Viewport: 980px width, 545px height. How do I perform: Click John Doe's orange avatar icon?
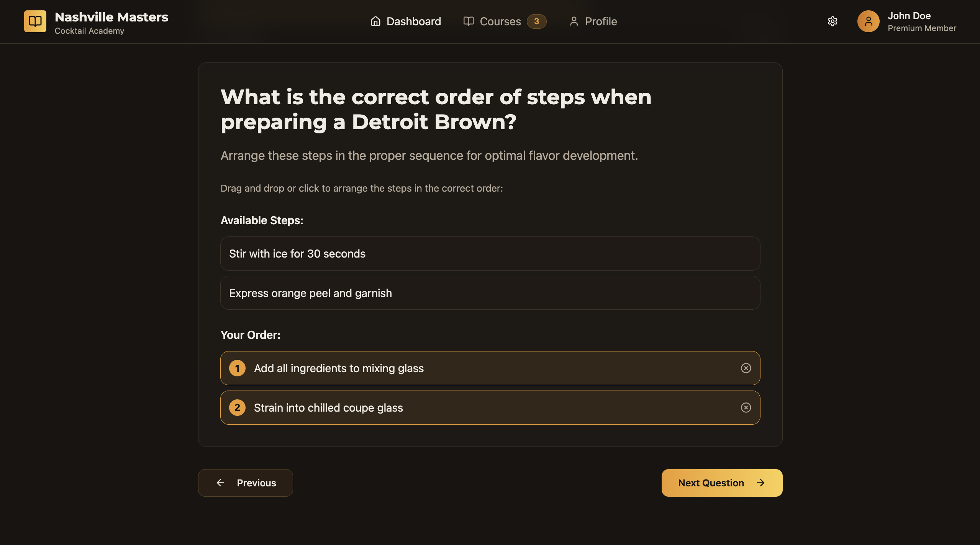click(868, 21)
